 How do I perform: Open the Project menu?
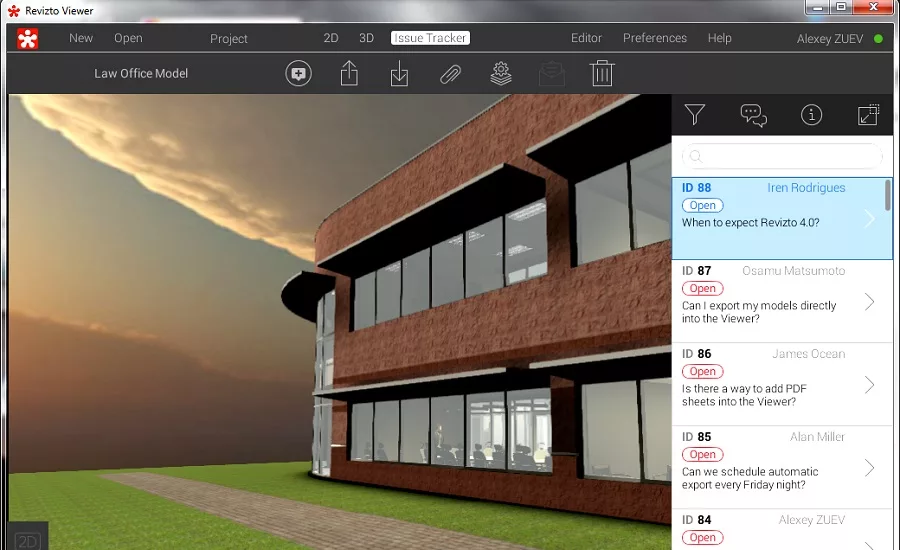(228, 38)
